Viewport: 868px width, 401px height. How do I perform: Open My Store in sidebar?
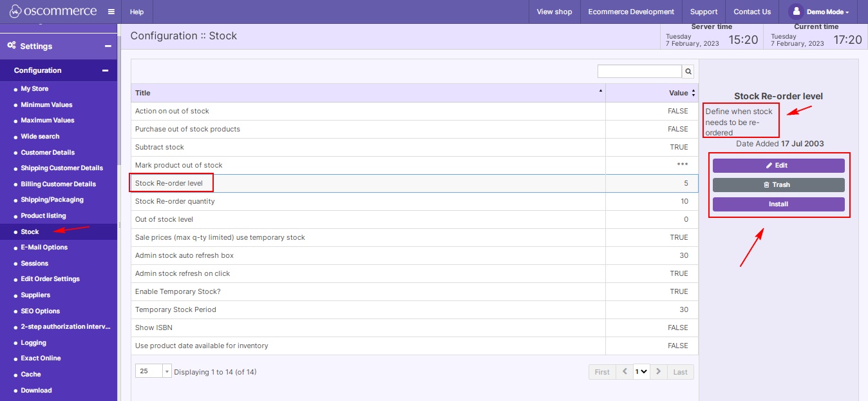(x=35, y=89)
